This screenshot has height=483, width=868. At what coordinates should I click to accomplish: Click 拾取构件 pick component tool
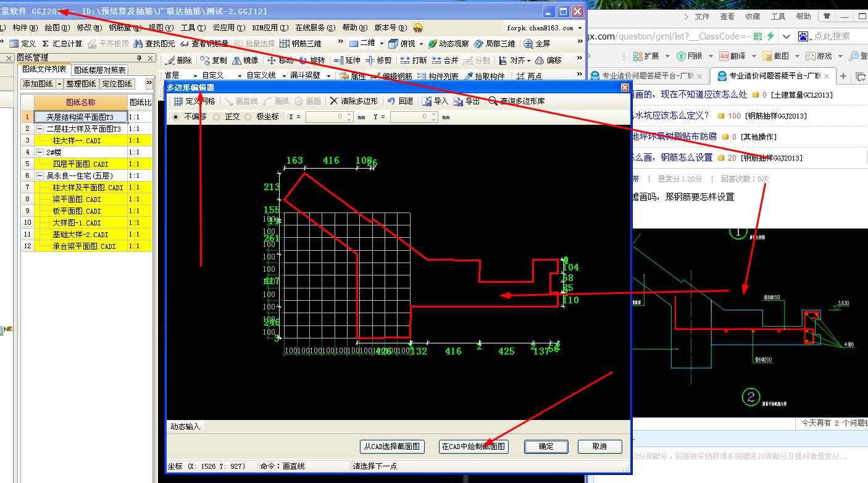click(485, 77)
